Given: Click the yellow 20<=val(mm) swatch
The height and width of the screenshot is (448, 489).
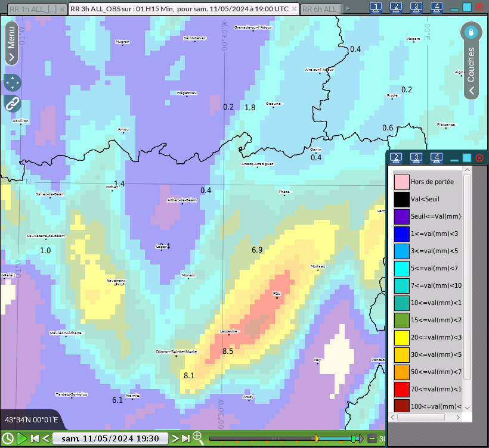Looking at the screenshot, I should point(402,338).
